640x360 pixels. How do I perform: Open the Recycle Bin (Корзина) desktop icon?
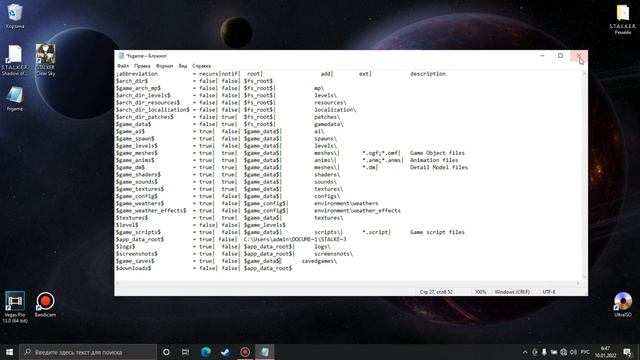[15, 16]
